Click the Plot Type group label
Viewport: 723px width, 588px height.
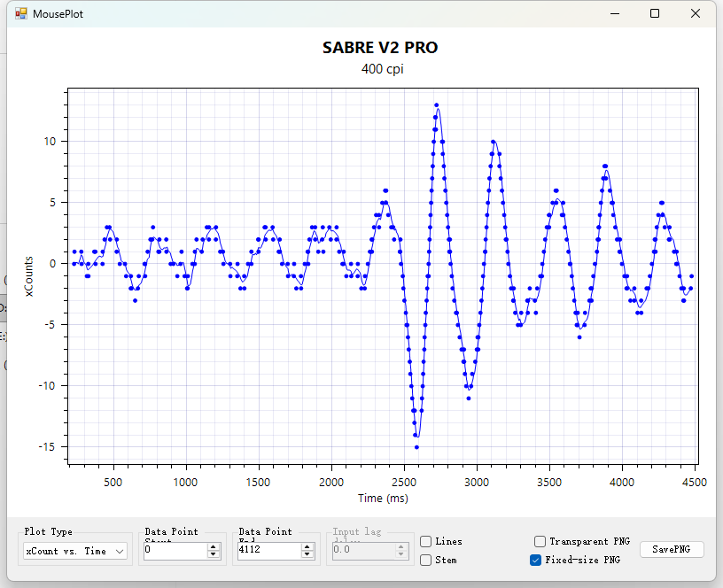click(48, 532)
